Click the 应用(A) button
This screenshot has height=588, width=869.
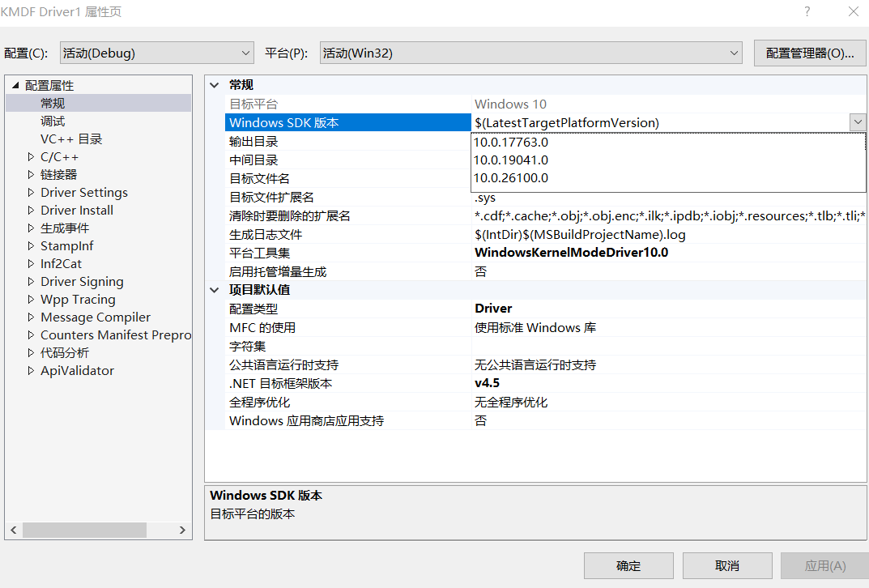[x=825, y=566]
